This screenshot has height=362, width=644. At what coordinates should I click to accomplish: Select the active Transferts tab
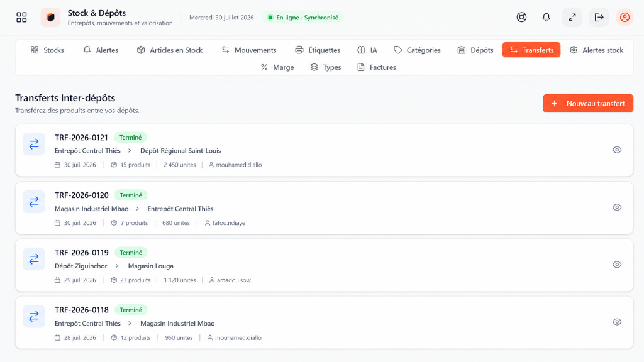point(531,50)
